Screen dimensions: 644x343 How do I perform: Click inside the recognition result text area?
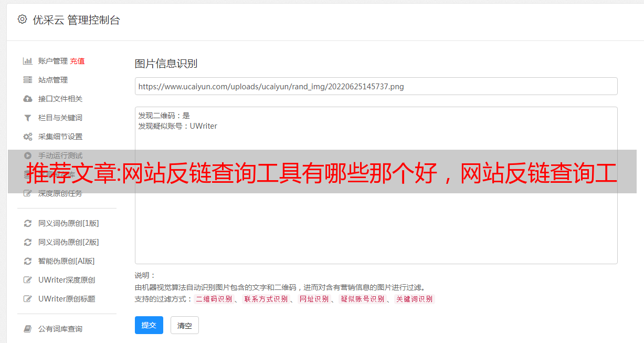click(376, 185)
